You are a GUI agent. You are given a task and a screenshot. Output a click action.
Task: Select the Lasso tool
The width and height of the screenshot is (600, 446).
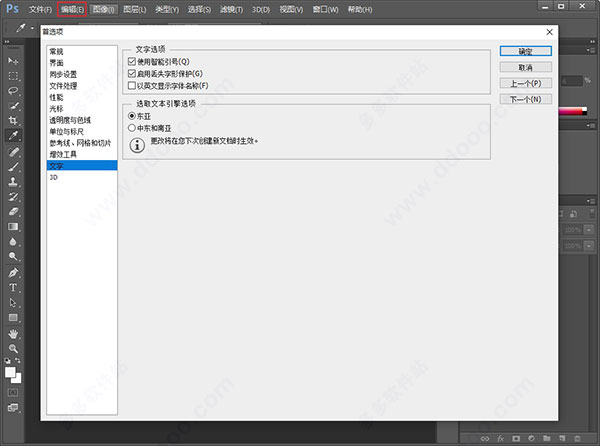(13, 91)
